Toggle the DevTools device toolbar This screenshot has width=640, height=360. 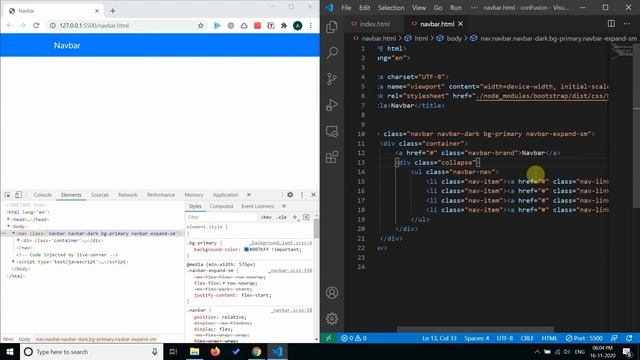click(x=18, y=195)
